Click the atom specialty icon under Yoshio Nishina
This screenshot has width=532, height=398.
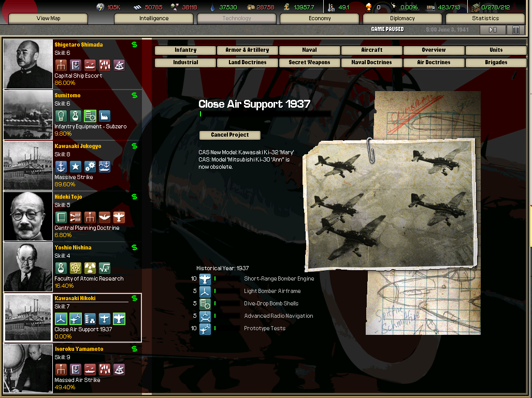coord(75,268)
